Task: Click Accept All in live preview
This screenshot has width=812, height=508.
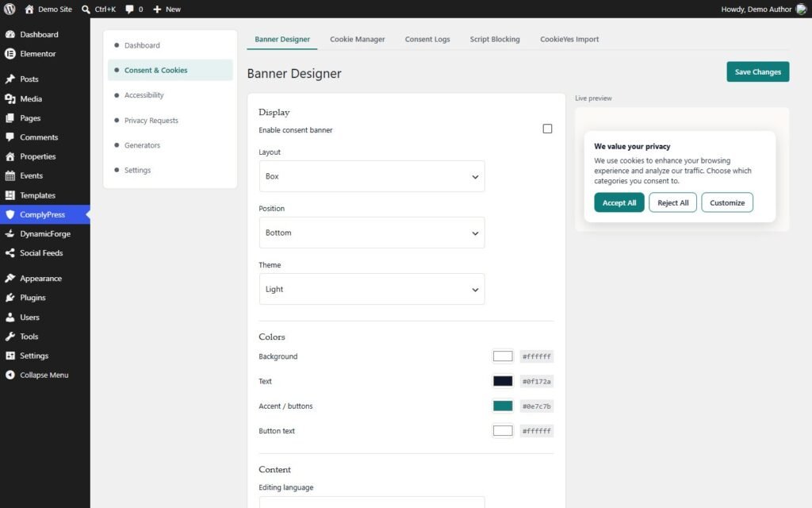Action: [619, 202]
